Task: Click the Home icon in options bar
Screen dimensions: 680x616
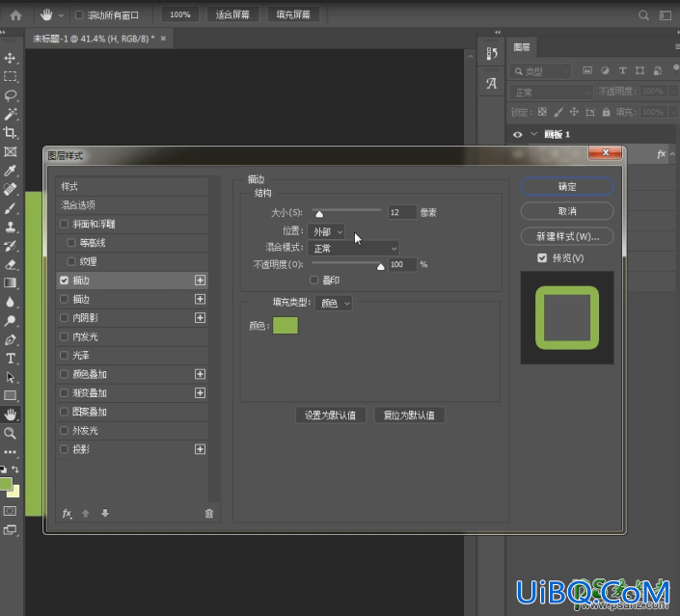Action: click(15, 15)
